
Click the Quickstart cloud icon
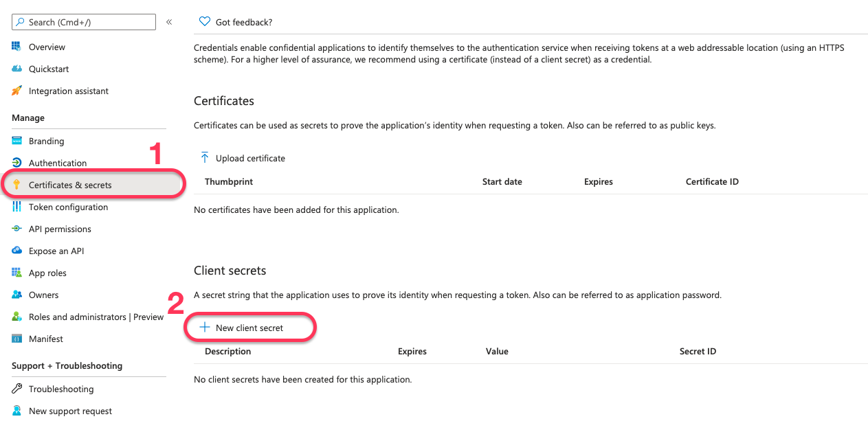click(17, 69)
